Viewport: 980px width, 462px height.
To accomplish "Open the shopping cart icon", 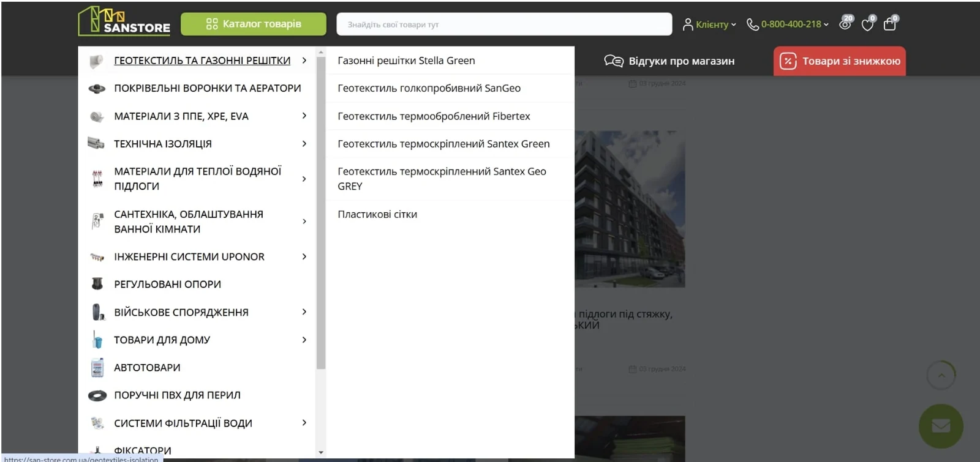I will pos(890,24).
